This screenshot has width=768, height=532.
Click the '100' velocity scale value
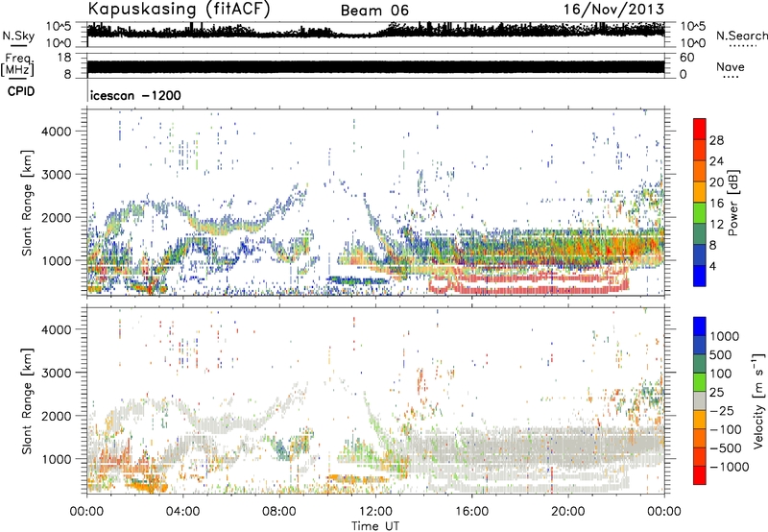click(x=721, y=374)
